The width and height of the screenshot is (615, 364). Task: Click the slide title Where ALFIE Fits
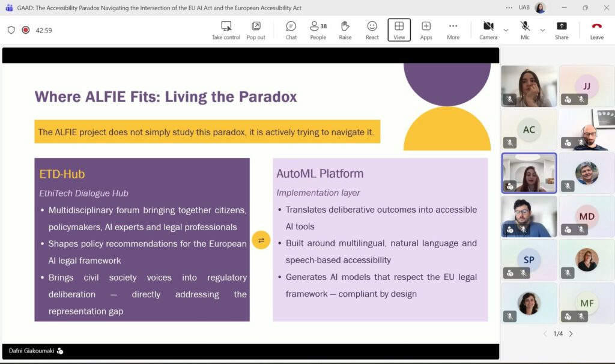point(166,97)
